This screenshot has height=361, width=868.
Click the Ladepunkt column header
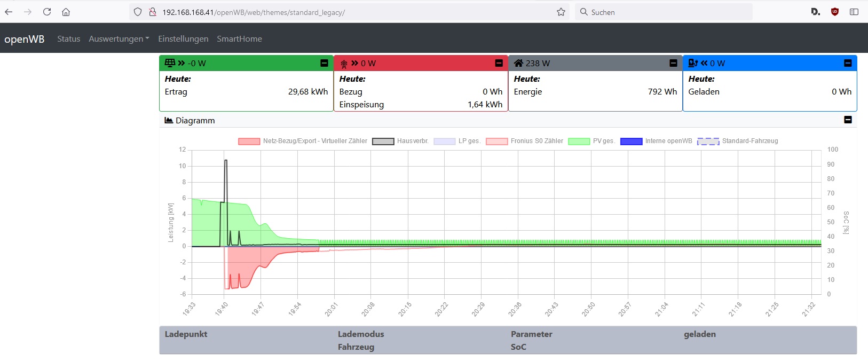point(186,334)
